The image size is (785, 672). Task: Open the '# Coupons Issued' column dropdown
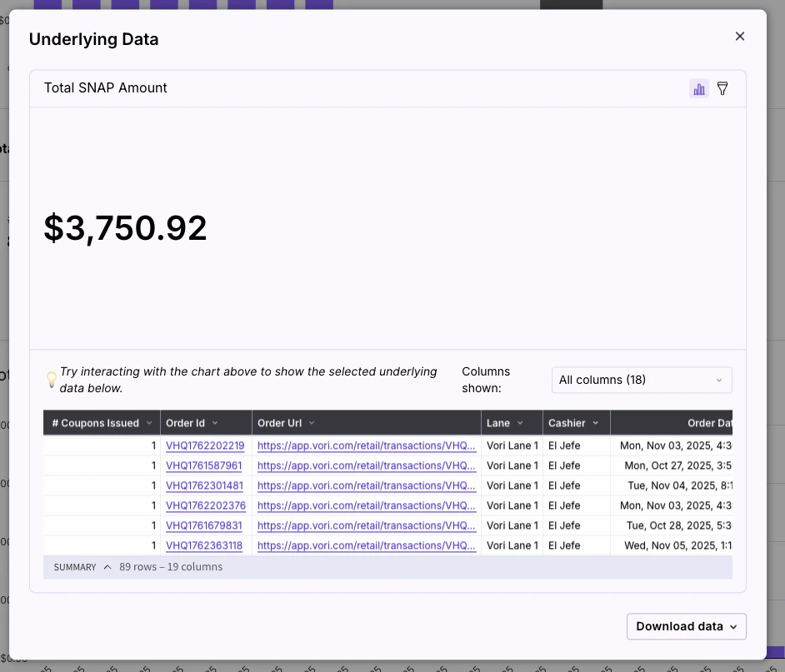[150, 422]
